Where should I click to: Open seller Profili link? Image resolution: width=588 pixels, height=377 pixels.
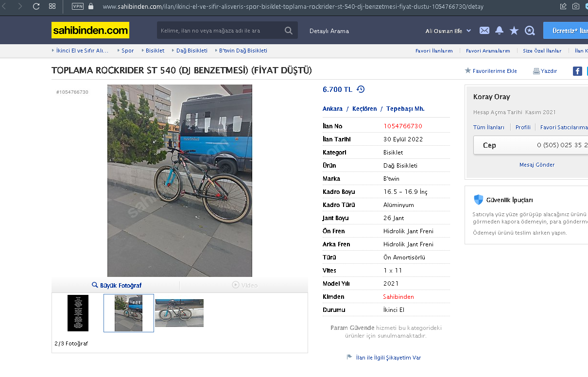point(523,127)
